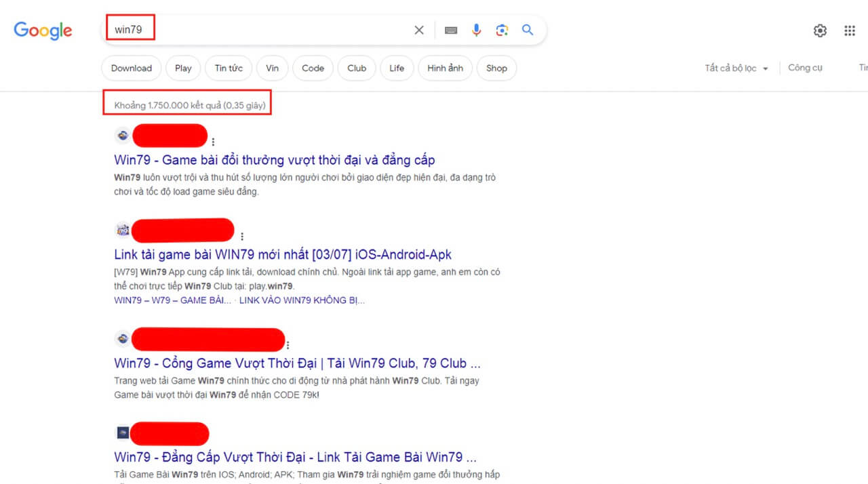868x484 pixels.
Task: Select the Shop filter chip
Action: 496,68
